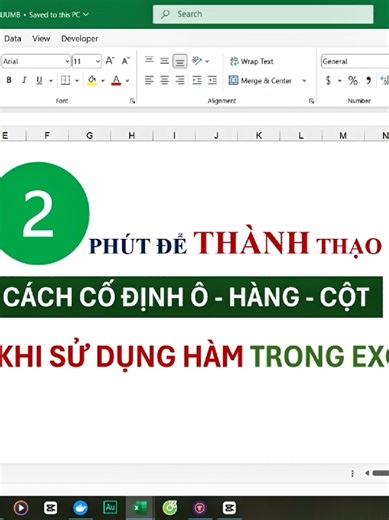The image size is (389, 520).
Task: Bottom align cell contents
Action: click(180, 61)
